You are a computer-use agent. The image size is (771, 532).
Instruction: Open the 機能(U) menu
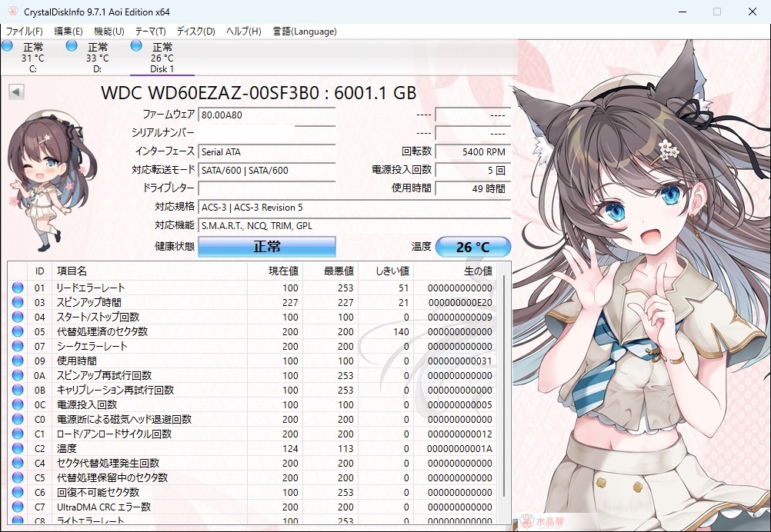108,32
